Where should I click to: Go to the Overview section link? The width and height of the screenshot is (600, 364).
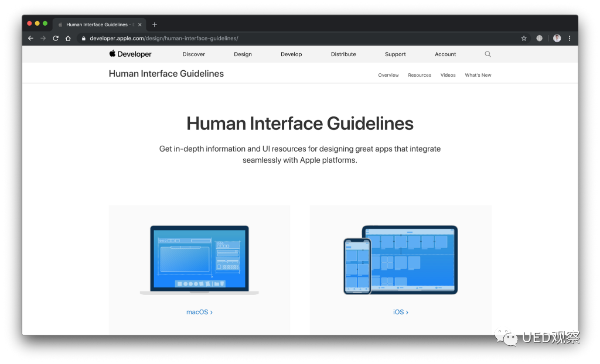click(x=388, y=75)
